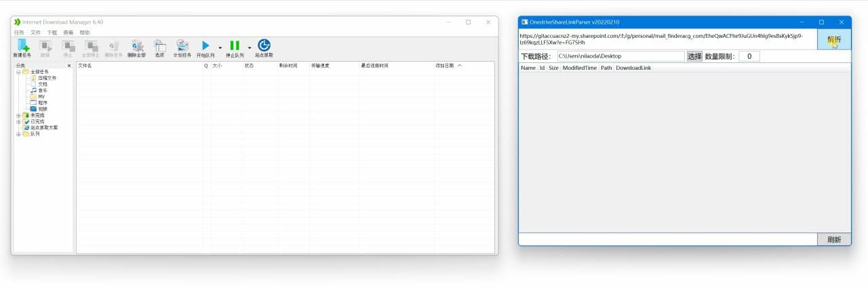Select 全部任务 in the category tree

39,72
